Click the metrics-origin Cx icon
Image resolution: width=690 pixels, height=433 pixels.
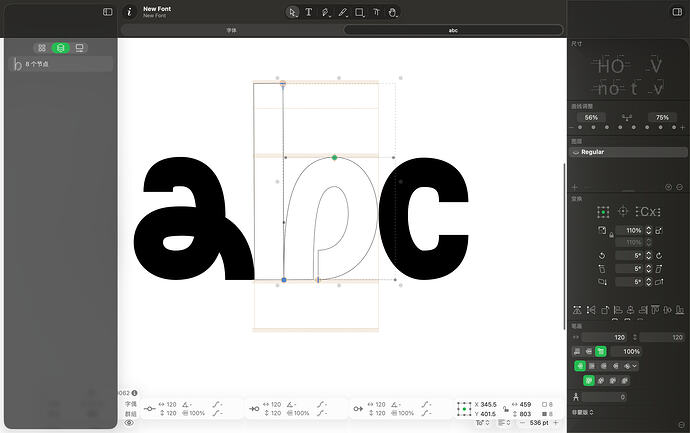click(x=649, y=212)
